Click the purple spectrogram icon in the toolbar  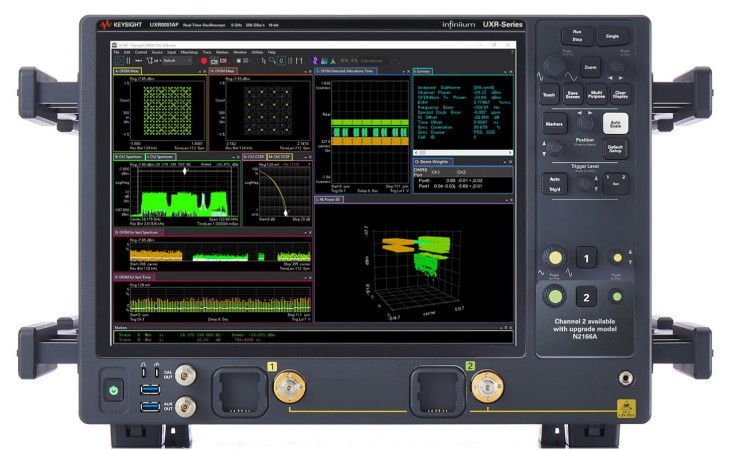tap(314, 61)
